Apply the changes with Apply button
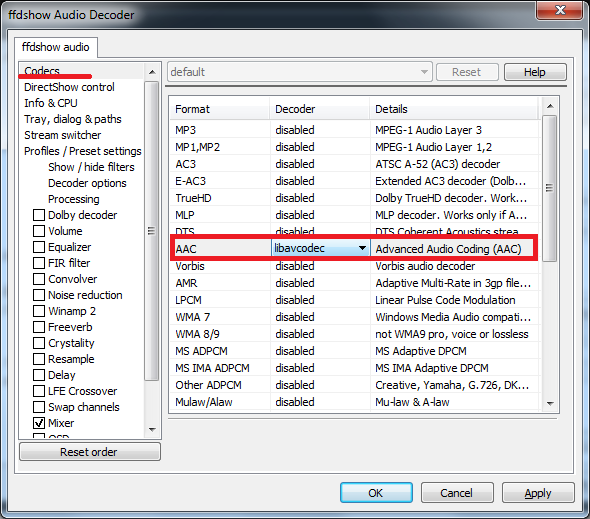Screen dimensions: 590x519 (x=538, y=493)
